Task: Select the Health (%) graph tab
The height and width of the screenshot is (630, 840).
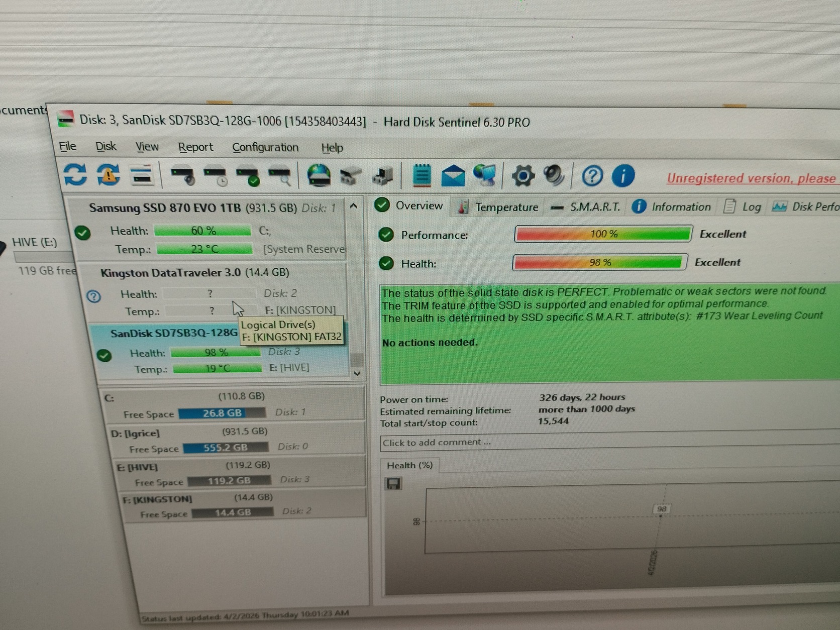Action: point(409,465)
